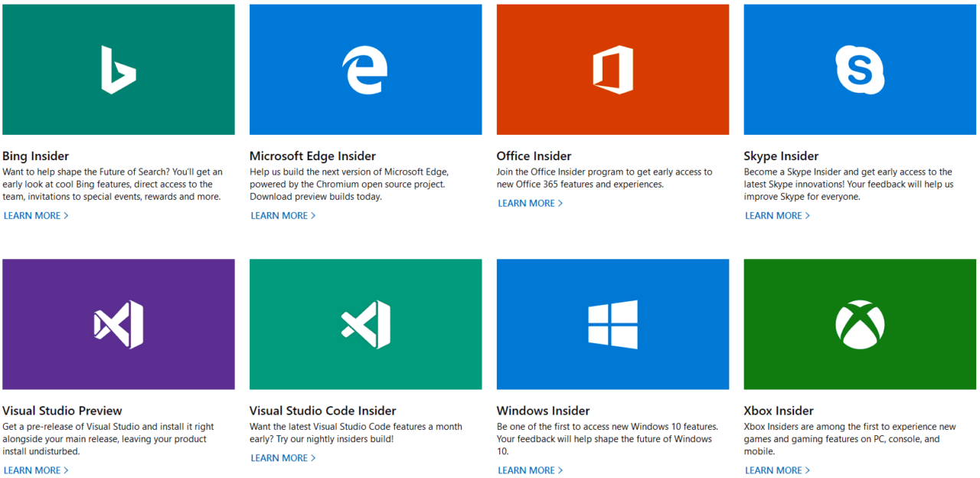The image size is (980, 478).
Task: Click the "Windows Insider" heading text
Action: 543,411
